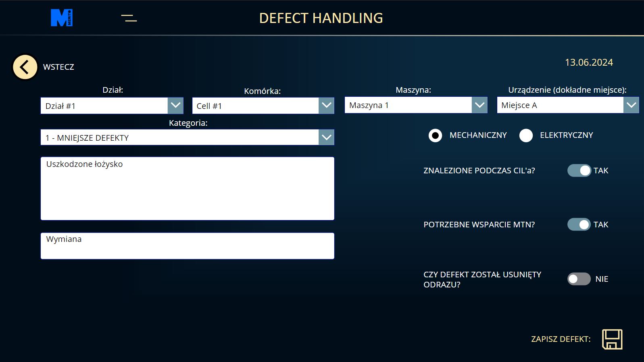Open the Cell #1 combo box
Screen dimensions: 644x362
[263, 106]
